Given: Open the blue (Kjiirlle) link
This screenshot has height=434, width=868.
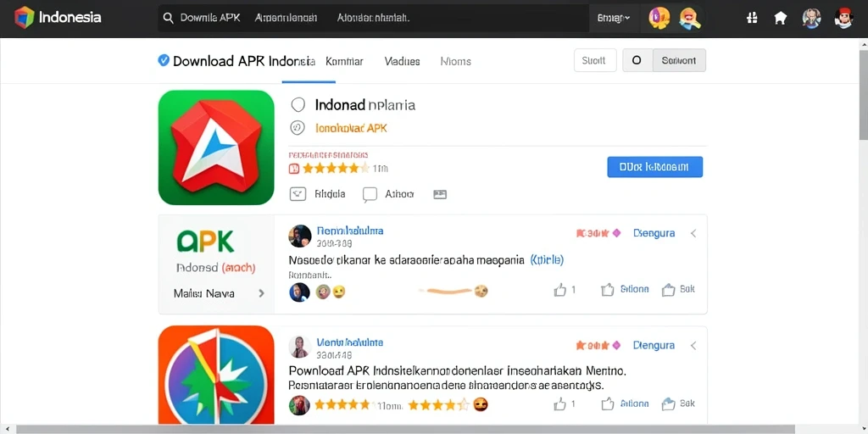Looking at the screenshot, I should pos(547,259).
